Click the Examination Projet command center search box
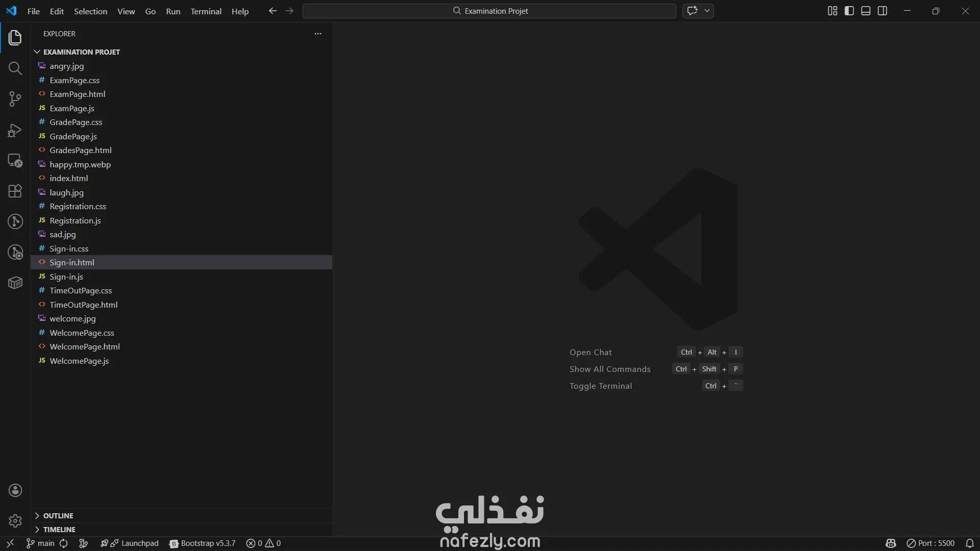This screenshot has height=551, width=980. 489,11
